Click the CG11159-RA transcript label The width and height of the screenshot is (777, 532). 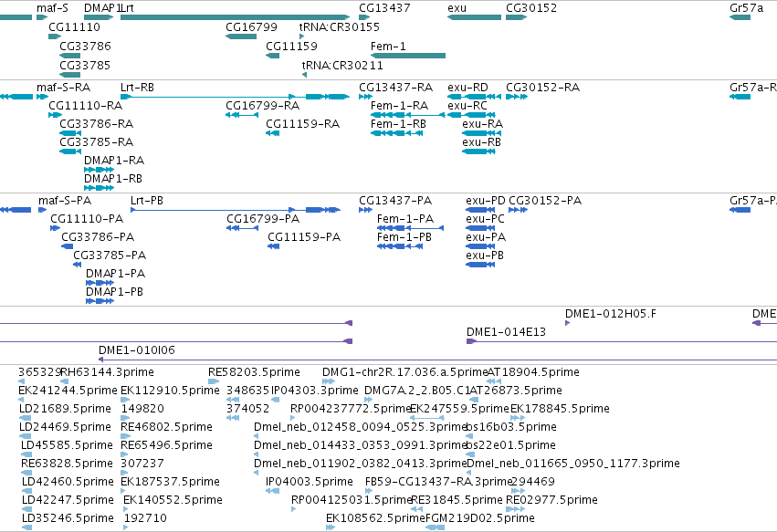click(x=303, y=124)
